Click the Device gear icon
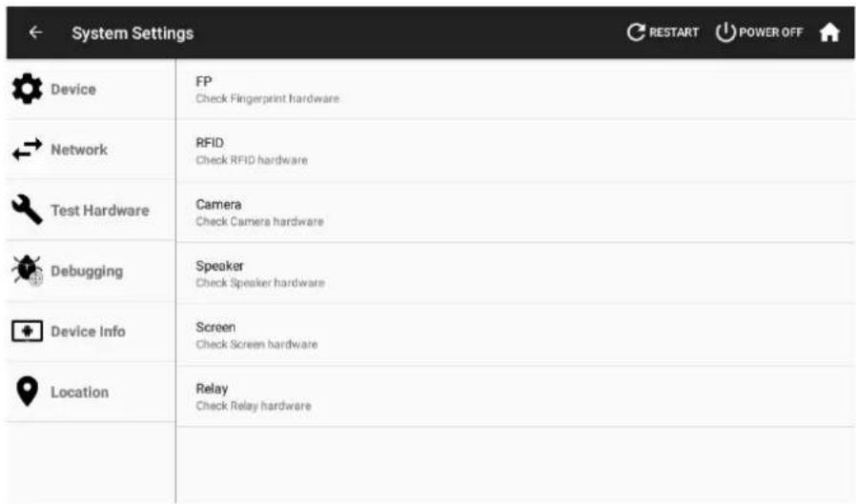The height and width of the screenshot is (504, 856). tap(27, 89)
